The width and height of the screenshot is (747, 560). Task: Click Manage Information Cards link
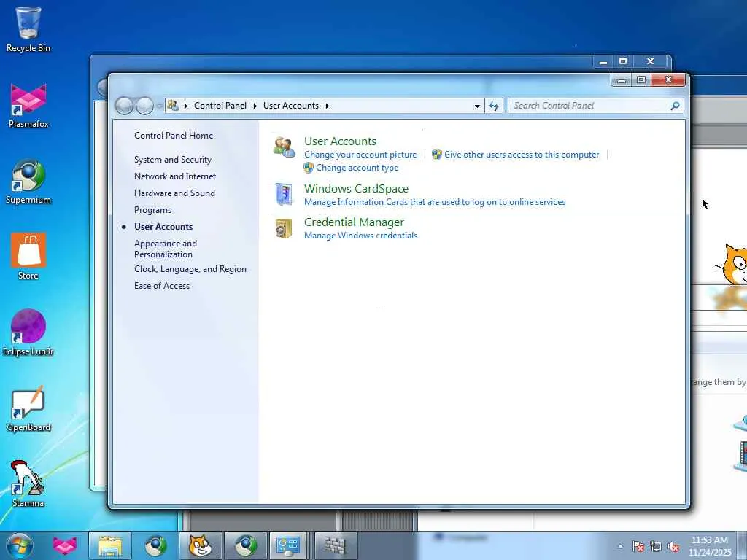click(435, 202)
